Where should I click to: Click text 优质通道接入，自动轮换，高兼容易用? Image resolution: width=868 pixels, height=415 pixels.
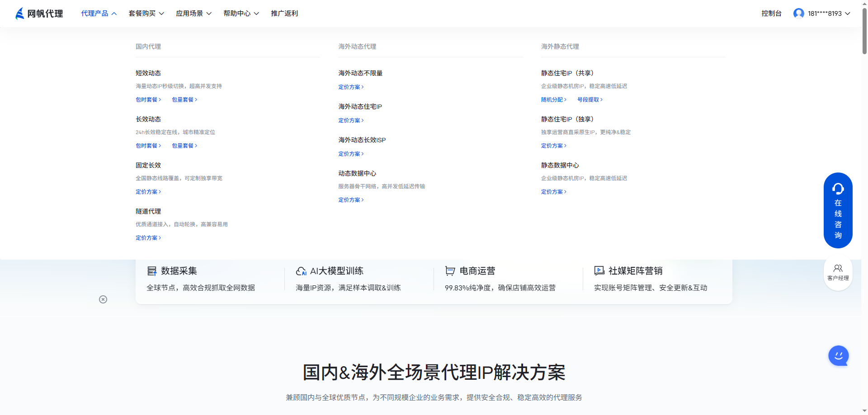tap(182, 224)
